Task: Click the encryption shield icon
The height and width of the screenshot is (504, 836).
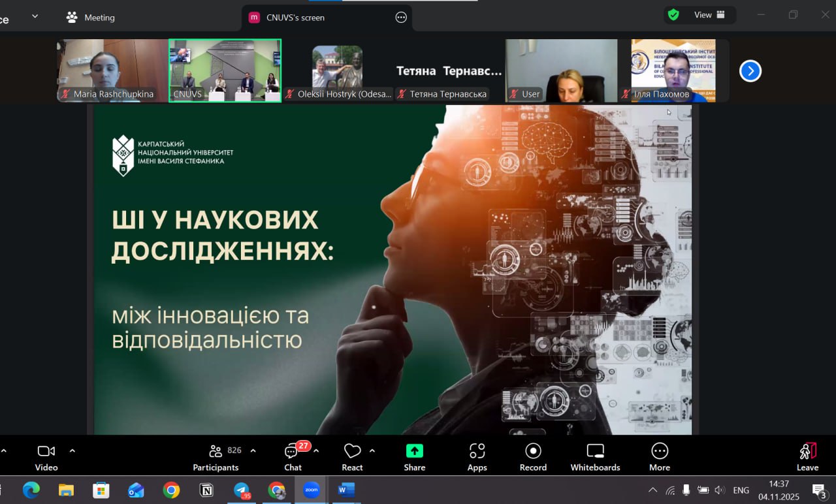Action: tap(673, 15)
